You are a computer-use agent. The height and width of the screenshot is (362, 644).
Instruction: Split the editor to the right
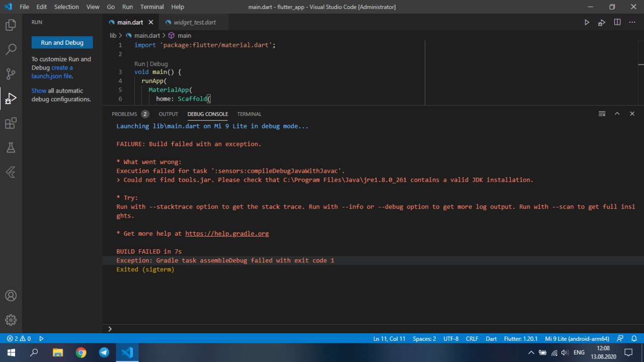click(617, 22)
